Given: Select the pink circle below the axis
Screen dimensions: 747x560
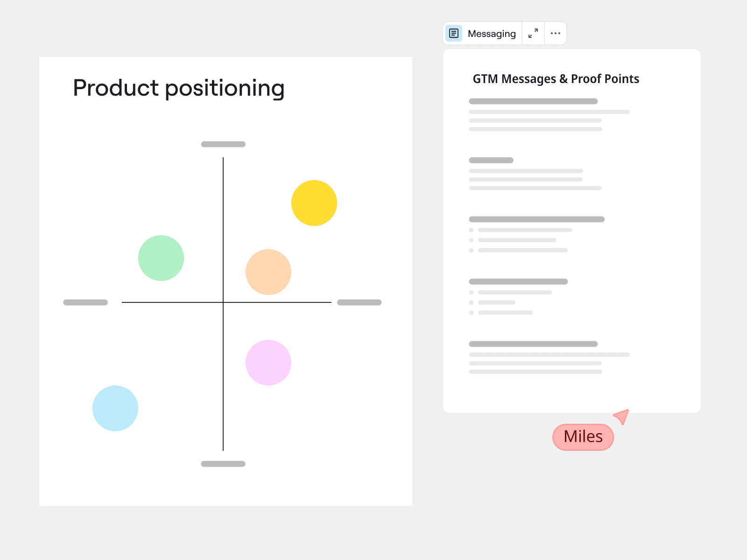Looking at the screenshot, I should tap(268, 363).
